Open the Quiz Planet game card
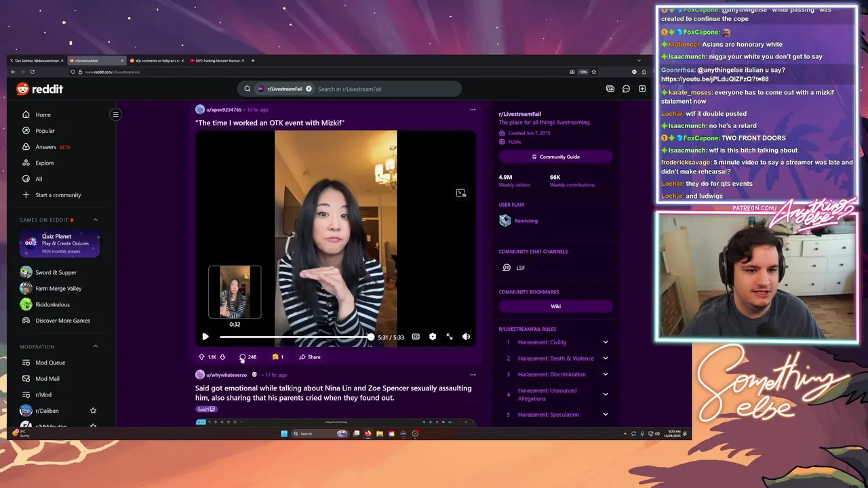Image resolution: width=868 pixels, height=488 pixels. click(60, 243)
